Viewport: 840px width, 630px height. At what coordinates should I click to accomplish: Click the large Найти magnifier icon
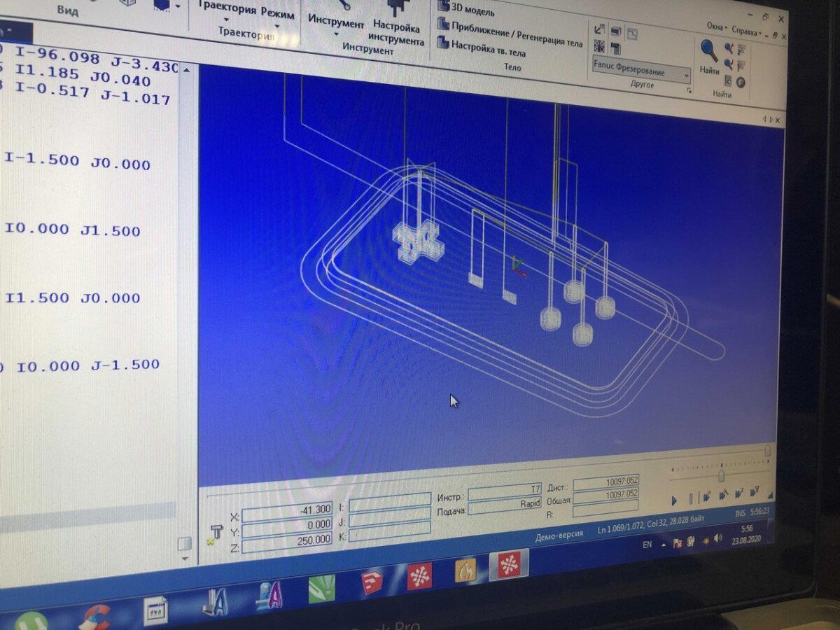708,51
